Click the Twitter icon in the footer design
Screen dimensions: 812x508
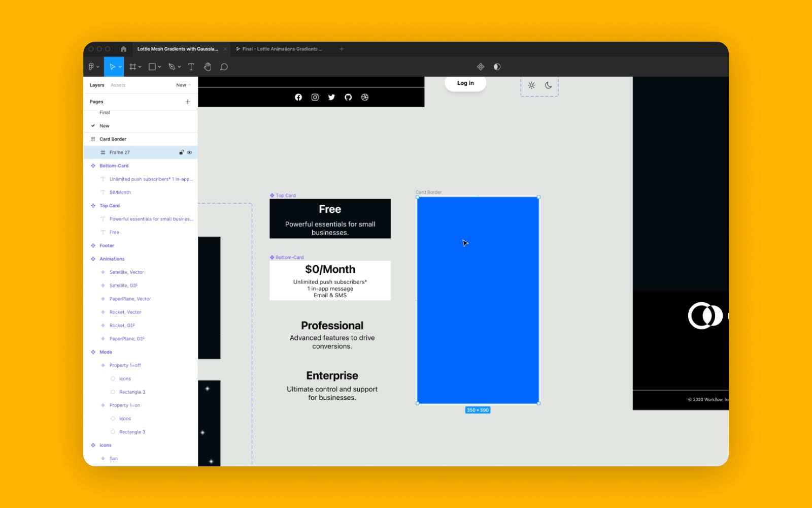pyautogui.click(x=331, y=97)
